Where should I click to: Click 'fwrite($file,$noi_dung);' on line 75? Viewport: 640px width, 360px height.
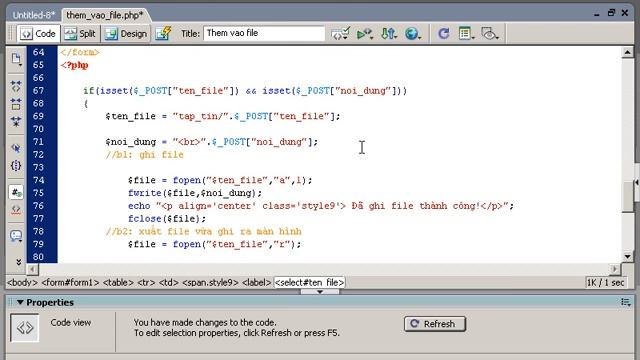[x=195, y=193]
